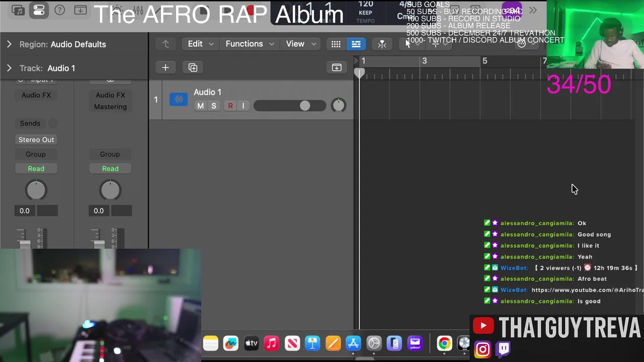Click bar 3 on the timeline ruler
Screen dimensions: 644x362
pyautogui.click(x=424, y=61)
